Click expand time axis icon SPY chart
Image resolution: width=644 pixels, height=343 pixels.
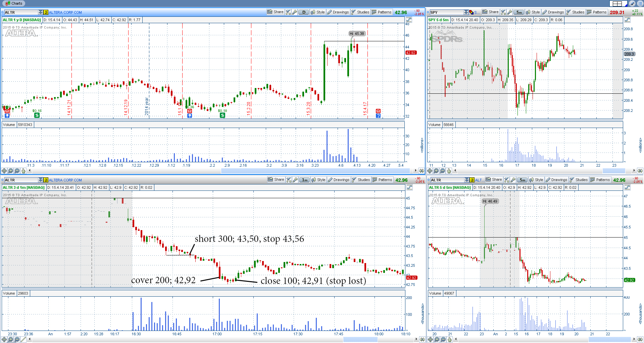(x=640, y=171)
